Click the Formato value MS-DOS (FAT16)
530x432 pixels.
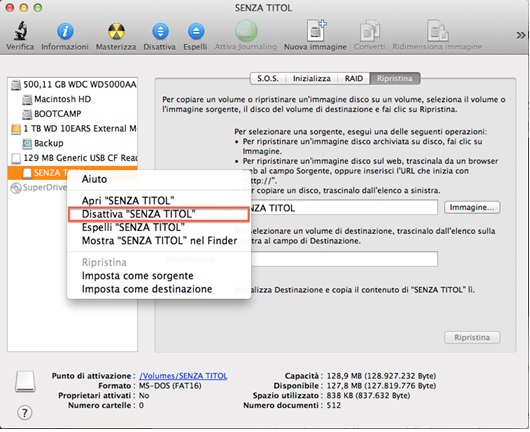pyautogui.click(x=170, y=386)
